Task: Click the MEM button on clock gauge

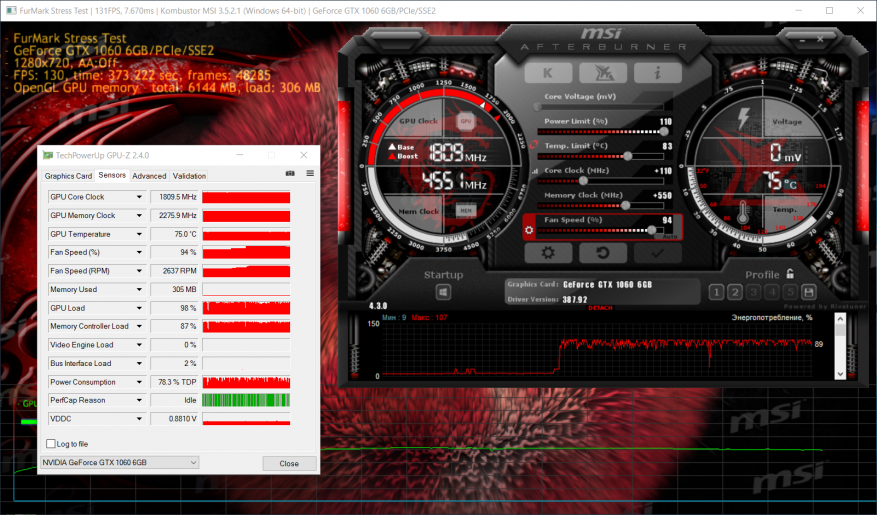Action: [x=466, y=210]
